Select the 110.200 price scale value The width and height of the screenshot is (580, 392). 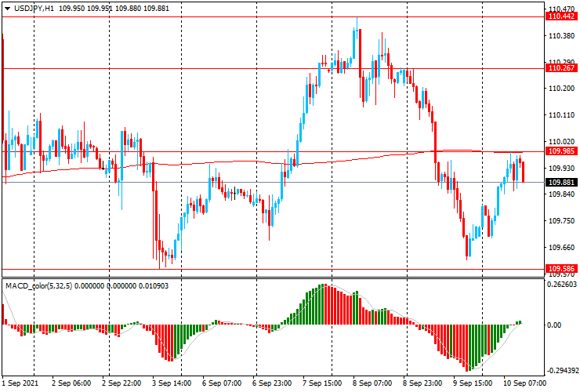tap(562, 89)
